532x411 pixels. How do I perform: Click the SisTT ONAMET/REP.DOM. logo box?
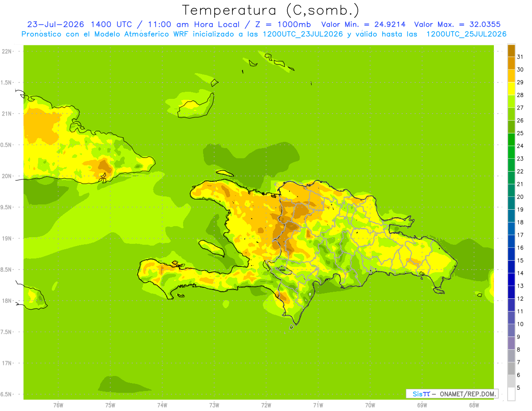[x=452, y=394]
